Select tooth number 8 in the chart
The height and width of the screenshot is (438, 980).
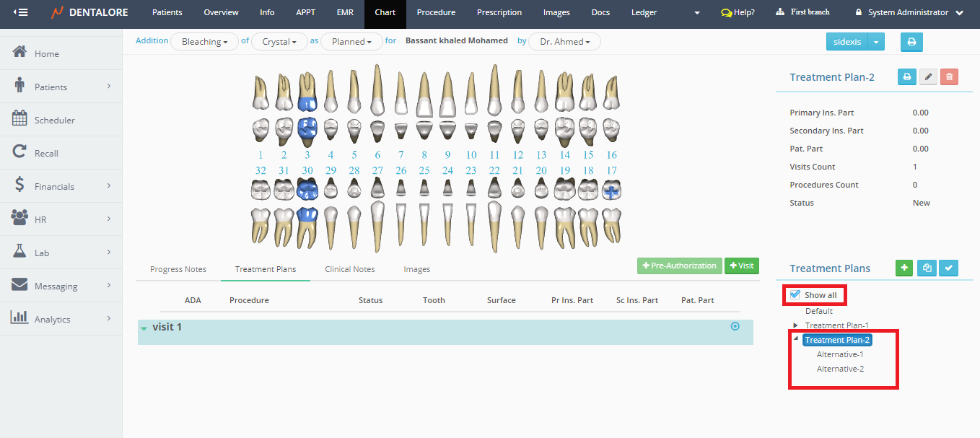[x=424, y=154]
